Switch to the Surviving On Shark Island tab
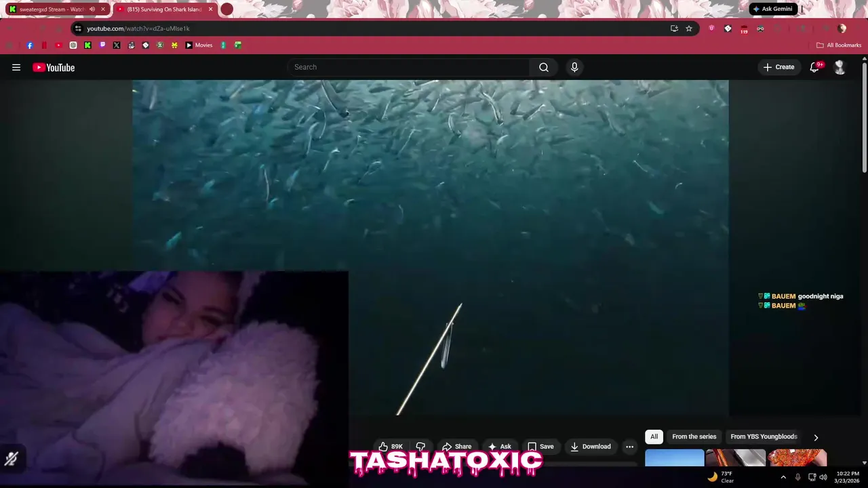The width and height of the screenshot is (868, 488). (x=163, y=9)
